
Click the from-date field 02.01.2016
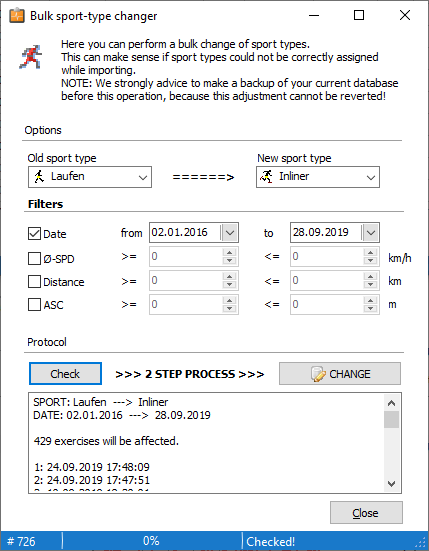pyautogui.click(x=185, y=233)
